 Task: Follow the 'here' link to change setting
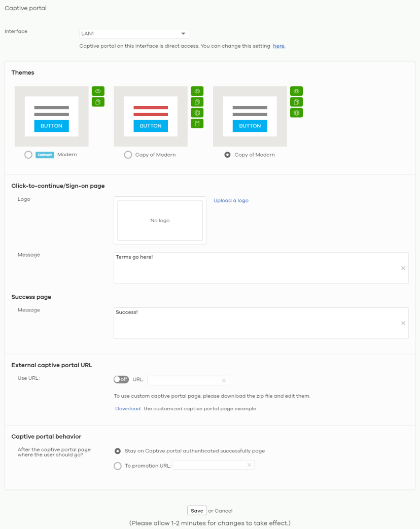pyautogui.click(x=279, y=46)
